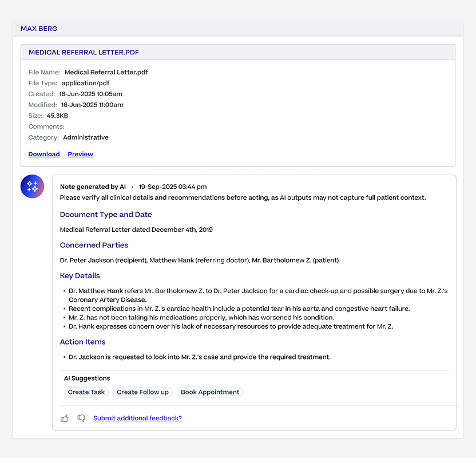Open Submit additional feedback link
Image resolution: width=476 pixels, height=458 pixels.
click(137, 418)
